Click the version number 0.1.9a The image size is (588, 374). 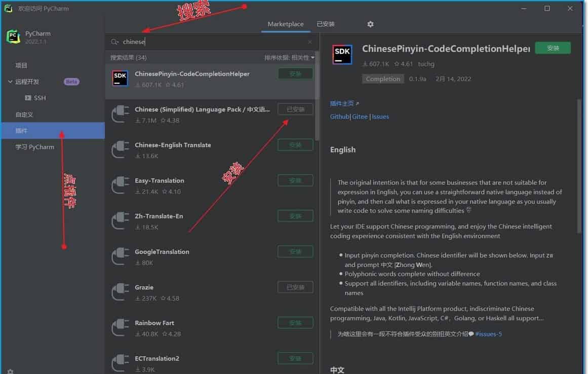[417, 79]
